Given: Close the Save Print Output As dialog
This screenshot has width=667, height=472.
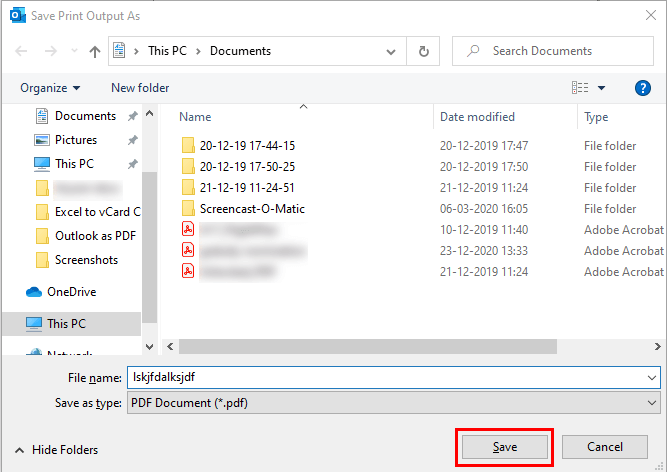Looking at the screenshot, I should (x=650, y=16).
